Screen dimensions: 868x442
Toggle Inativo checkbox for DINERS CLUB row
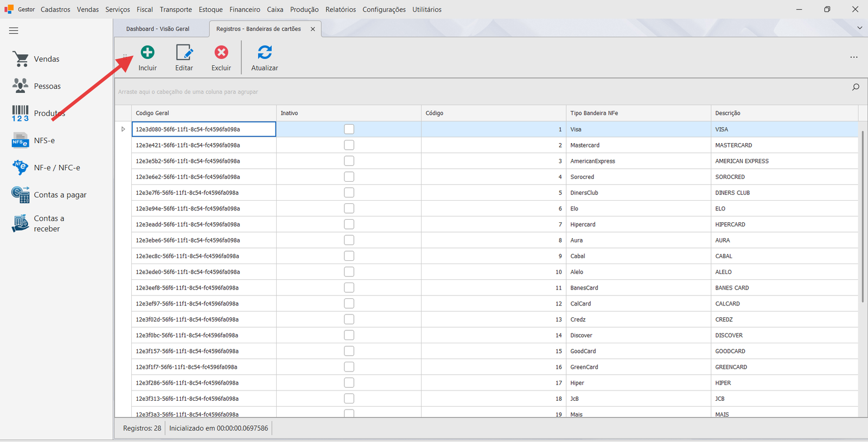click(349, 193)
